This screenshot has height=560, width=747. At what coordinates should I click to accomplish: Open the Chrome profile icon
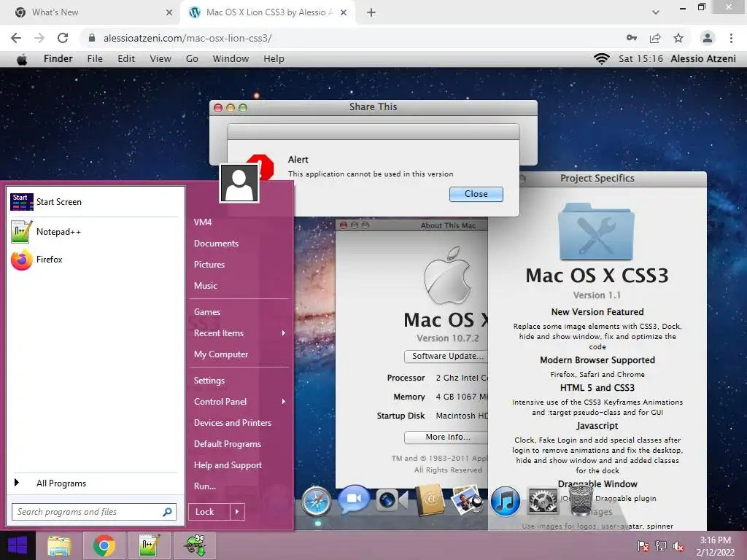point(708,38)
